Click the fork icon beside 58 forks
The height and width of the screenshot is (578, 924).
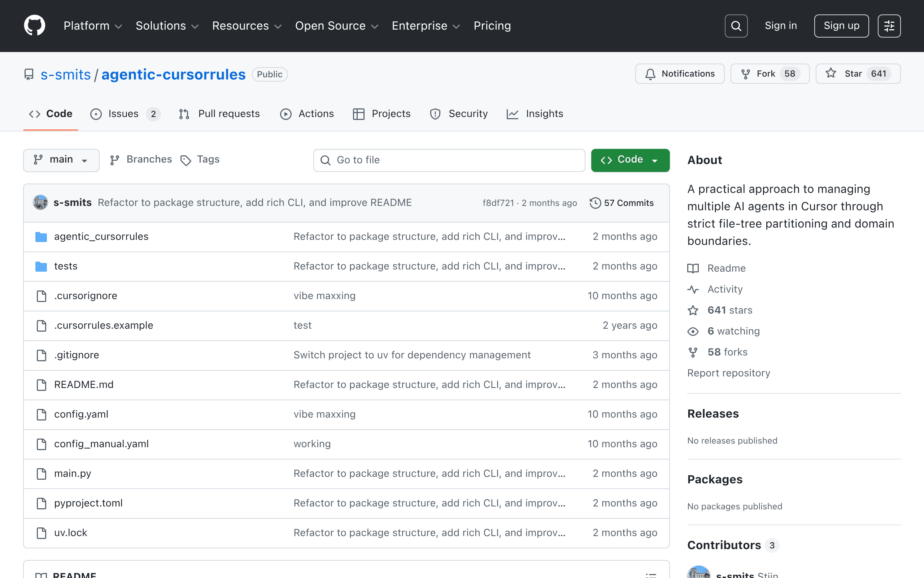tap(693, 353)
